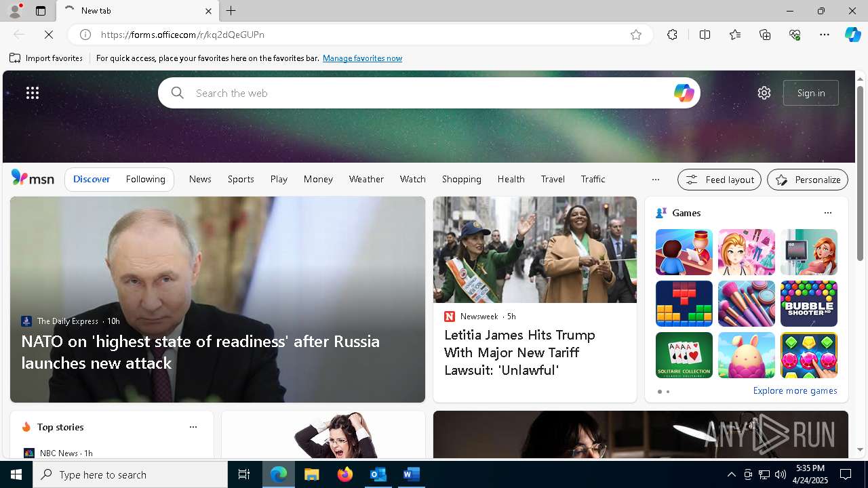The height and width of the screenshot is (488, 868).
Task: Click Explore more games link
Action: 795,390
